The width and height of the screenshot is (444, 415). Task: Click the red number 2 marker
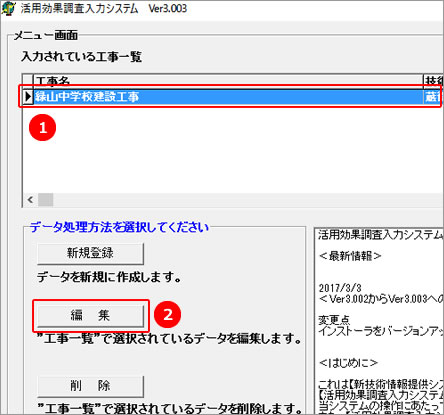(x=167, y=314)
